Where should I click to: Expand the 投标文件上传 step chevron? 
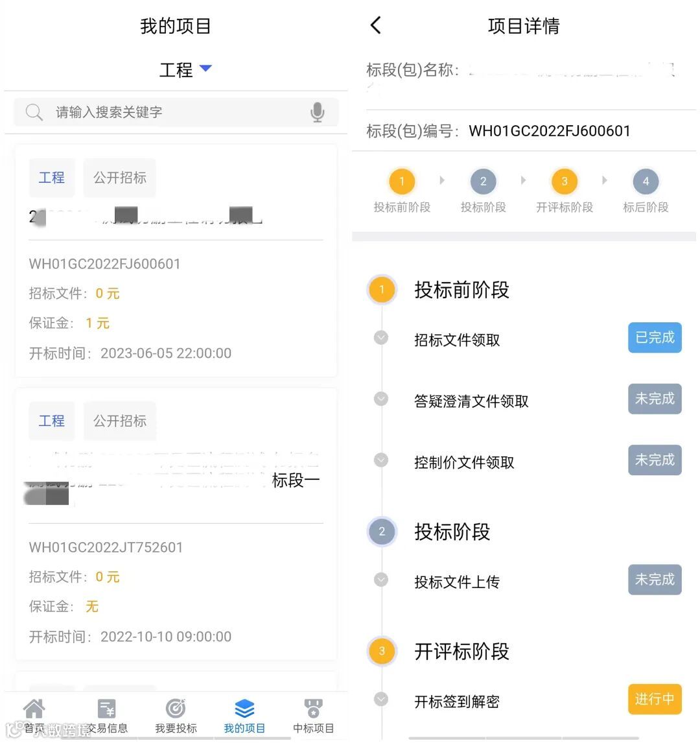381,580
